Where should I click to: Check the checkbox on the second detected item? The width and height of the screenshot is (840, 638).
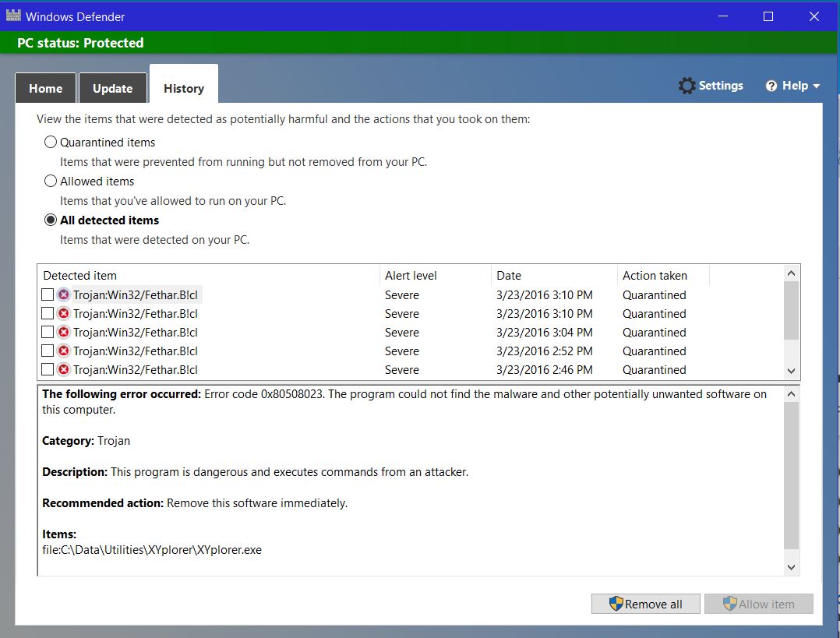coord(48,313)
